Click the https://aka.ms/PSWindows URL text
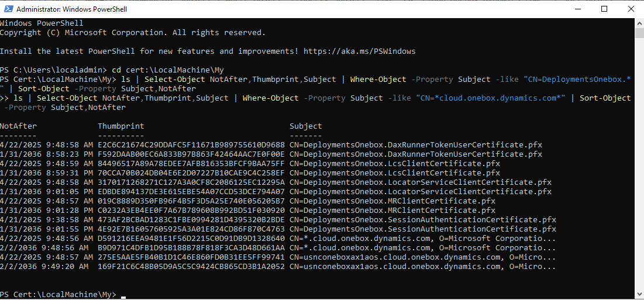The height and width of the screenshot is (300, 644). [x=359, y=51]
